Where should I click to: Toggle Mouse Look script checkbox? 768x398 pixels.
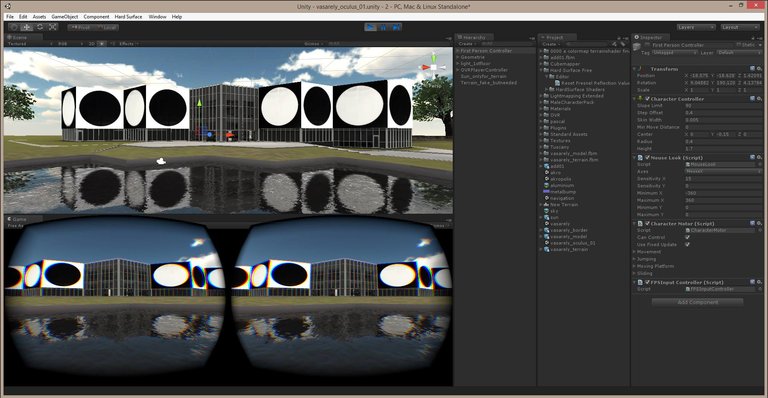647,158
